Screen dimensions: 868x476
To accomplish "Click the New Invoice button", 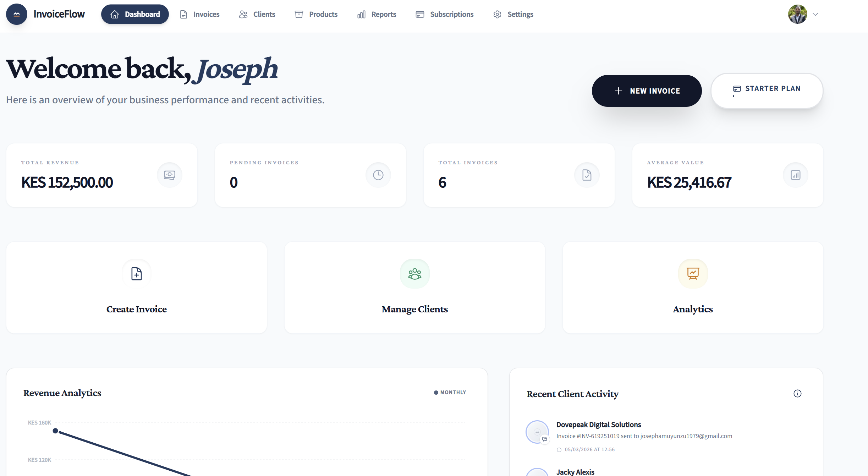I will [647, 91].
